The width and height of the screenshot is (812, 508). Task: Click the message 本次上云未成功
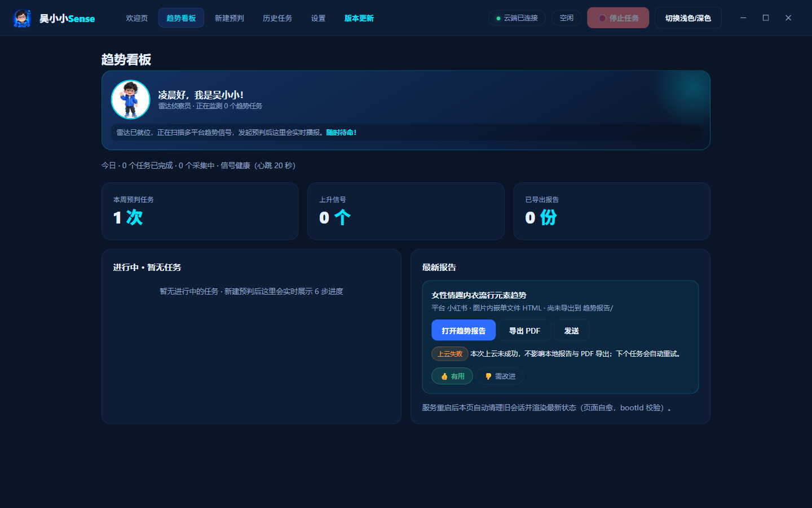(x=576, y=354)
